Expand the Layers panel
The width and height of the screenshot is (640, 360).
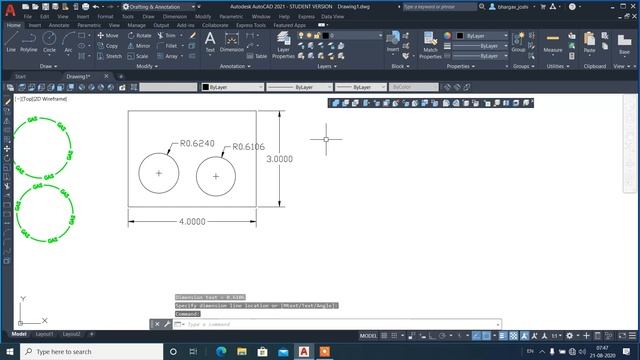point(327,66)
